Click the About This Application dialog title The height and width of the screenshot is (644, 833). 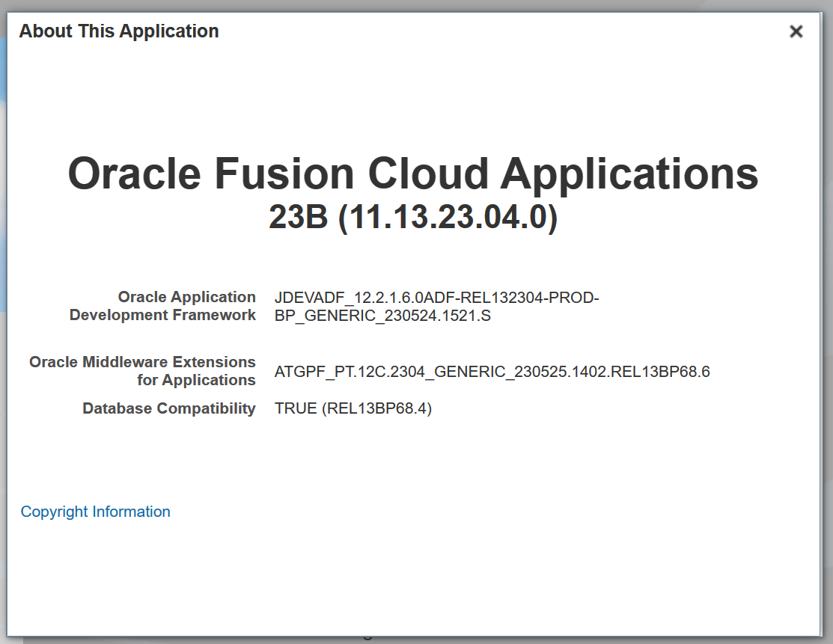[119, 31]
